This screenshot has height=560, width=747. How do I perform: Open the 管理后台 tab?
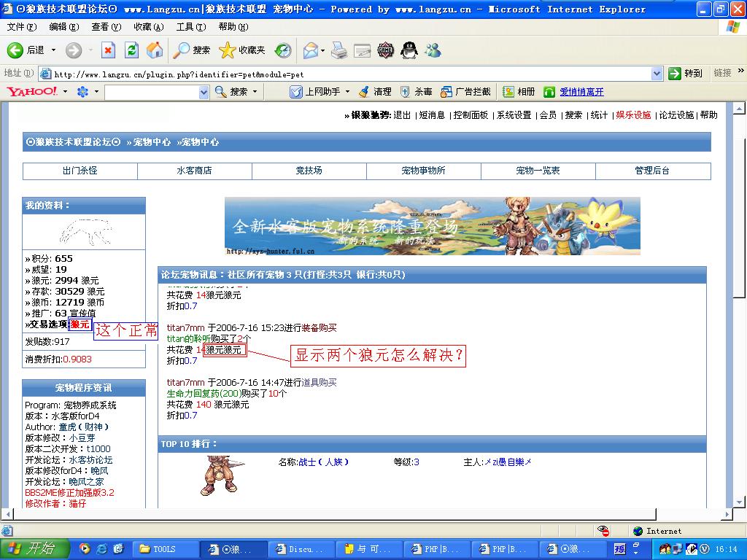pyautogui.click(x=652, y=171)
